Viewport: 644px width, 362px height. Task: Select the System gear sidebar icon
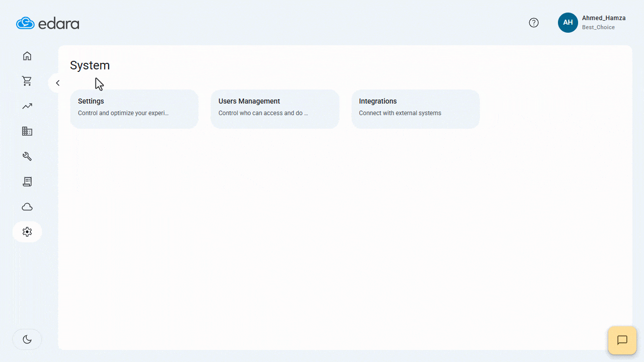tap(27, 232)
